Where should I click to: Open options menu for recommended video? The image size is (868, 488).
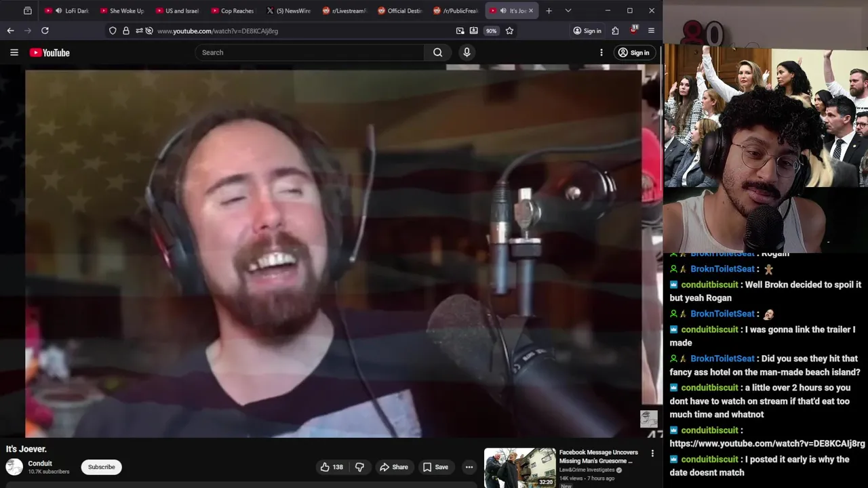[x=652, y=453]
